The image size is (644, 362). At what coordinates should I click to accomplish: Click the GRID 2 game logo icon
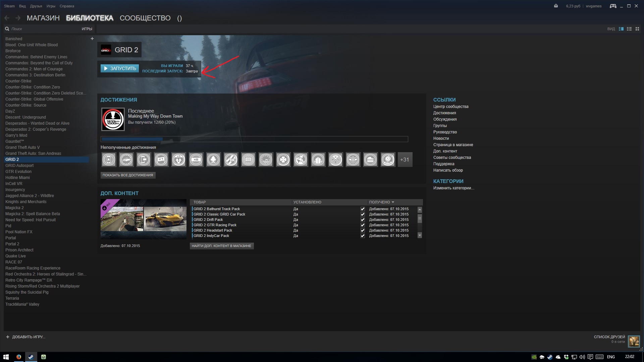click(x=106, y=50)
